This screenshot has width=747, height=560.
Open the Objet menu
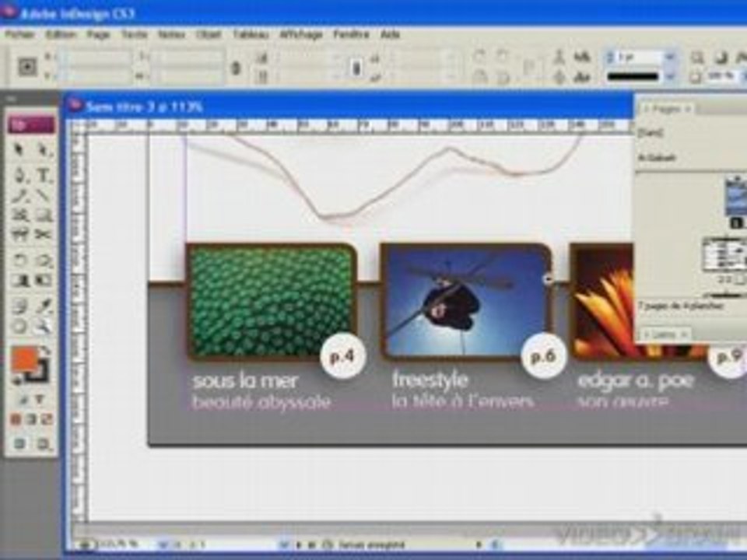click(x=209, y=34)
